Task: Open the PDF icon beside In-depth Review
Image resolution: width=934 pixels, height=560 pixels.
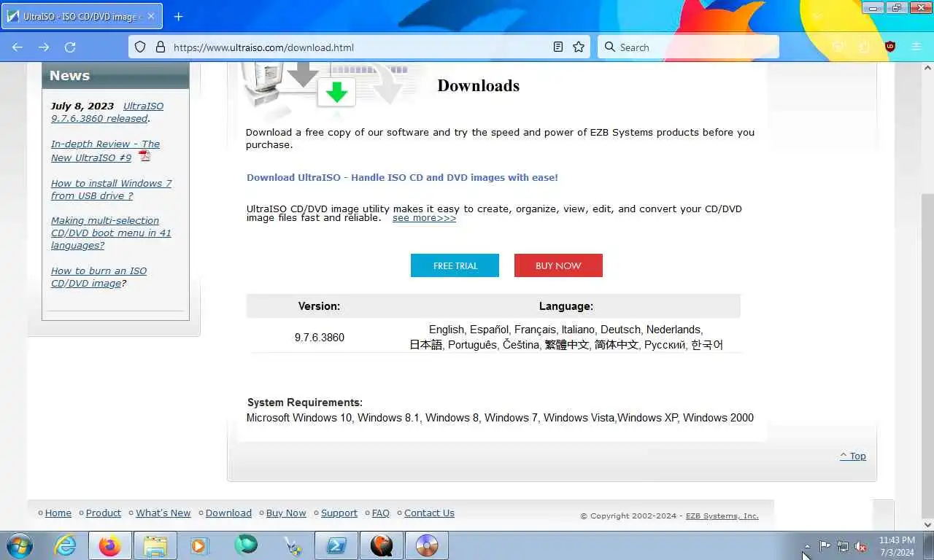Action: [144, 155]
